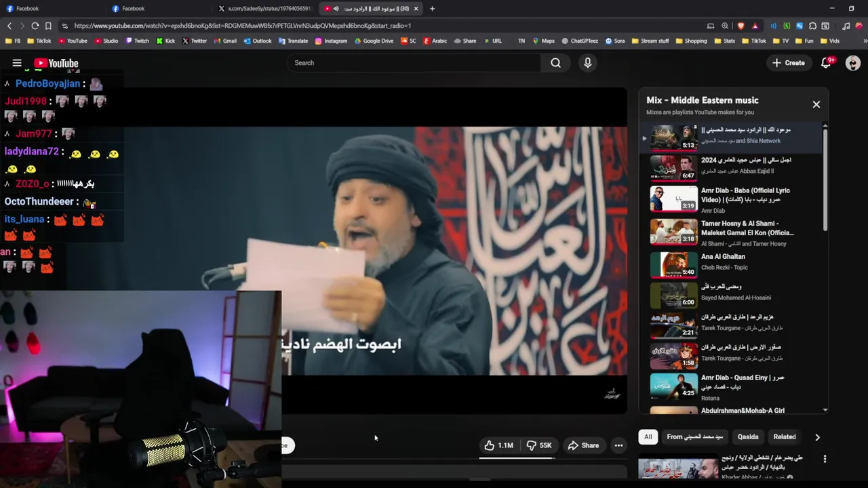This screenshot has height=488, width=868.
Task: Start voice search with the microphone icon
Action: pyautogui.click(x=587, y=63)
